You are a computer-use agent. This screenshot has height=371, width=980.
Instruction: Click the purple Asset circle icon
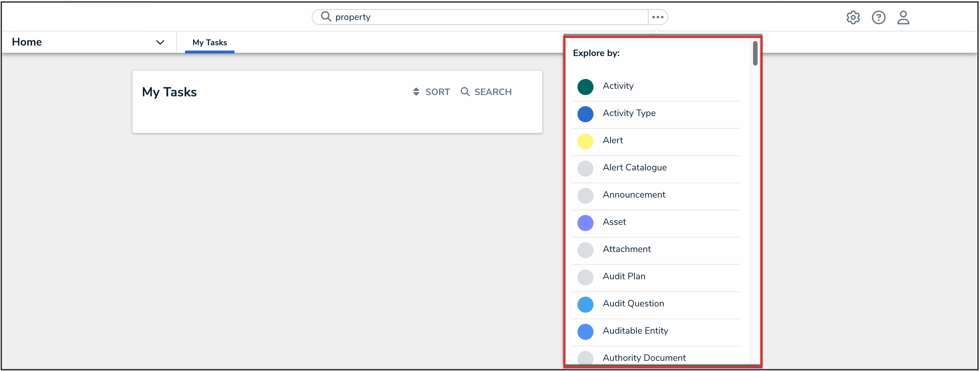pos(585,223)
